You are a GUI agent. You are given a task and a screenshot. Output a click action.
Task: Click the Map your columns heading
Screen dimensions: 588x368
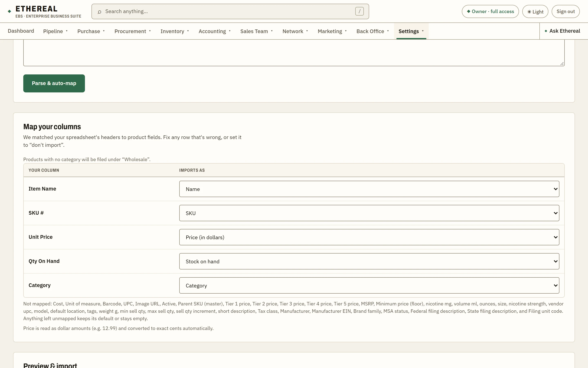point(52,127)
